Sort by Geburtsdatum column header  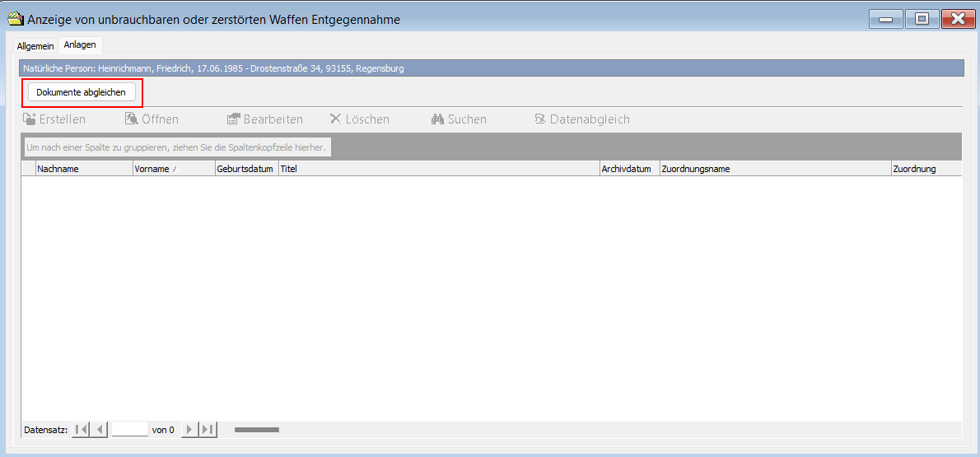245,169
